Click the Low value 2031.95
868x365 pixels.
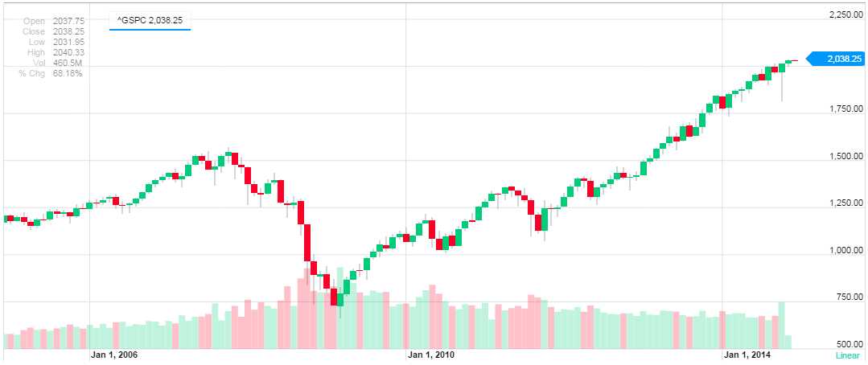point(66,42)
